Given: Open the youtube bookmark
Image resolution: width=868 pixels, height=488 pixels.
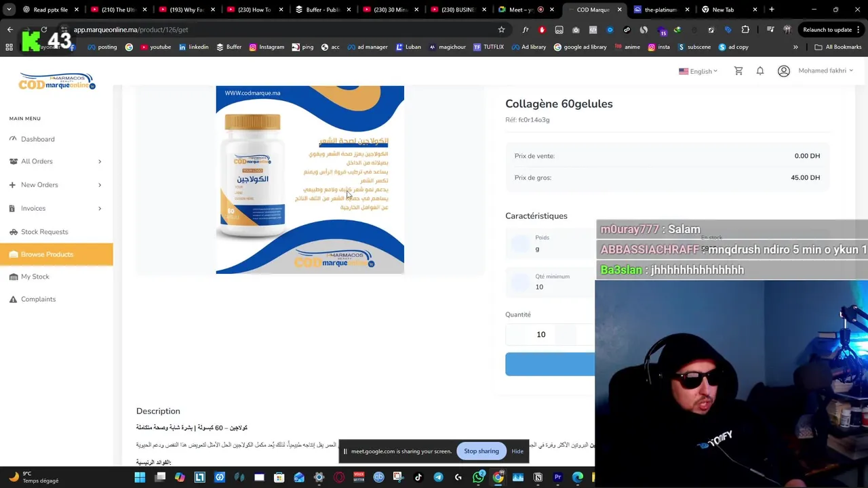Looking at the screenshot, I should (155, 47).
